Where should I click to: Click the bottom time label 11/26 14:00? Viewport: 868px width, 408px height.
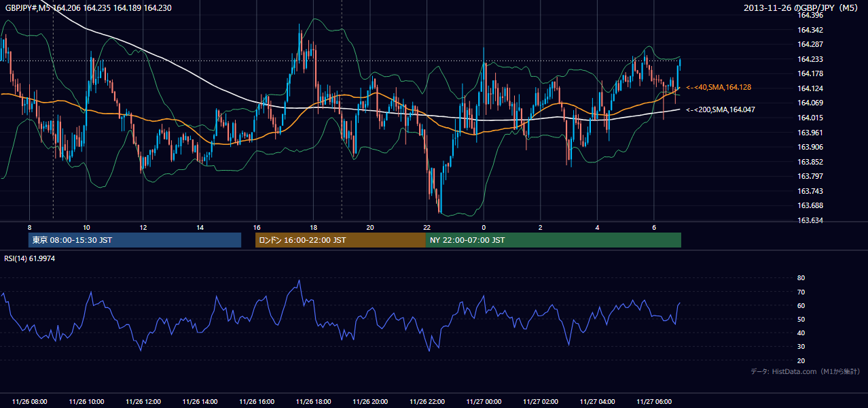(x=200, y=402)
